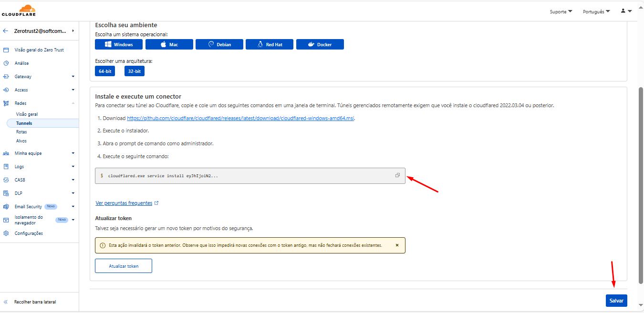Open Rotas under Redes

pyautogui.click(x=21, y=132)
